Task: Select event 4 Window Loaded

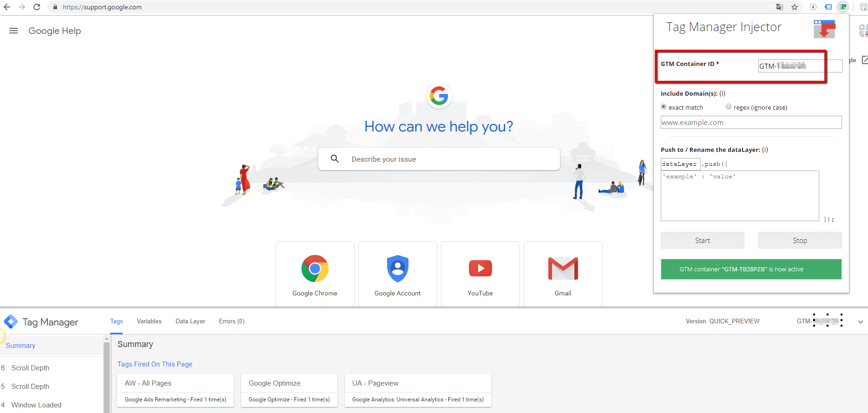Action: pos(51,405)
